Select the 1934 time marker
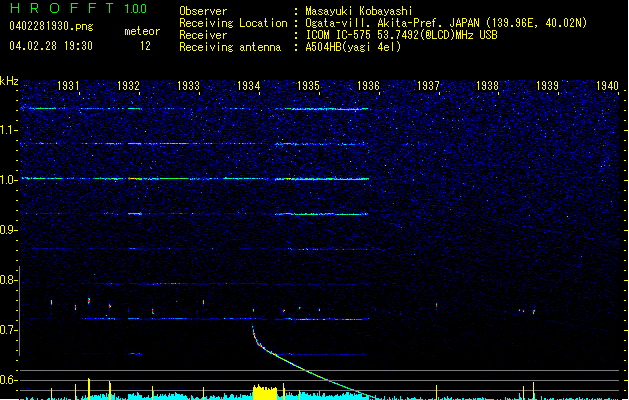629x400 pixels. [x=249, y=87]
